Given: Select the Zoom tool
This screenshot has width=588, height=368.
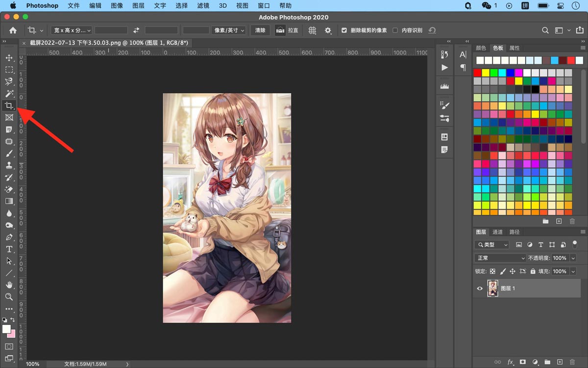Looking at the screenshot, I should [x=9, y=297].
